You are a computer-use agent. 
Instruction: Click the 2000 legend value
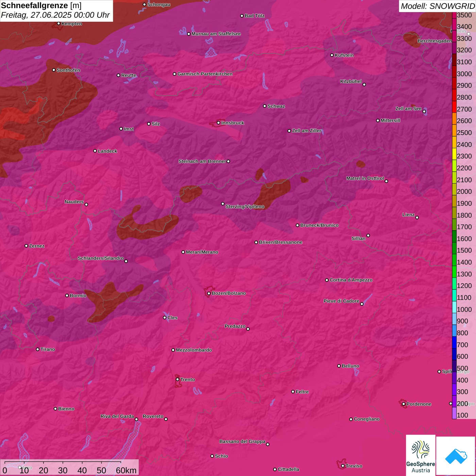464,191
